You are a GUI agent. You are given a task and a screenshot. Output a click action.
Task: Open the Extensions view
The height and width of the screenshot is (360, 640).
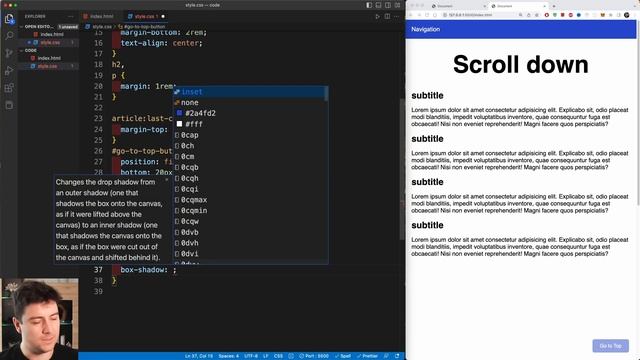click(9, 88)
